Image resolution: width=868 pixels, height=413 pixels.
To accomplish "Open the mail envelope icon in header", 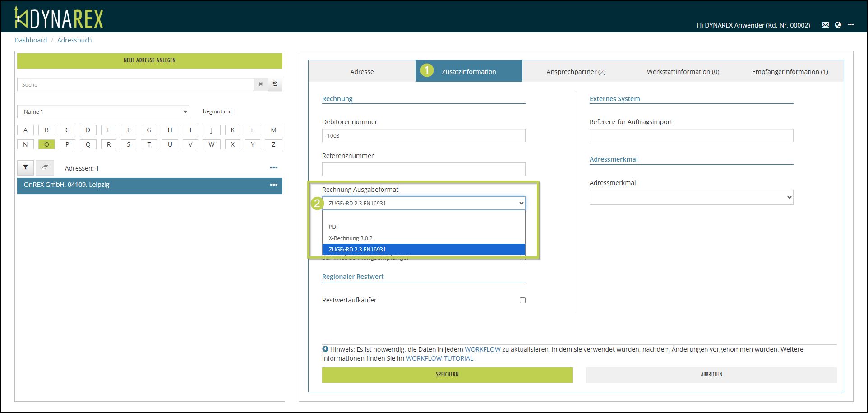I will 825,25.
